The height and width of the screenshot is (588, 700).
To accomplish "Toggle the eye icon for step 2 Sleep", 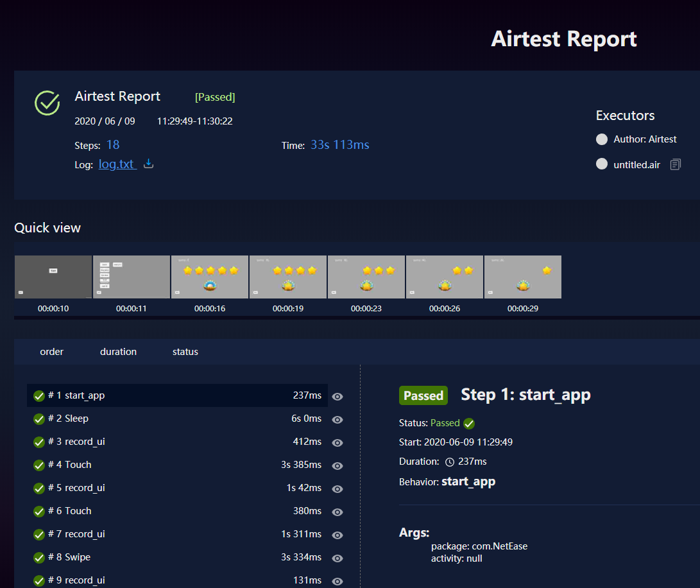I will click(337, 420).
